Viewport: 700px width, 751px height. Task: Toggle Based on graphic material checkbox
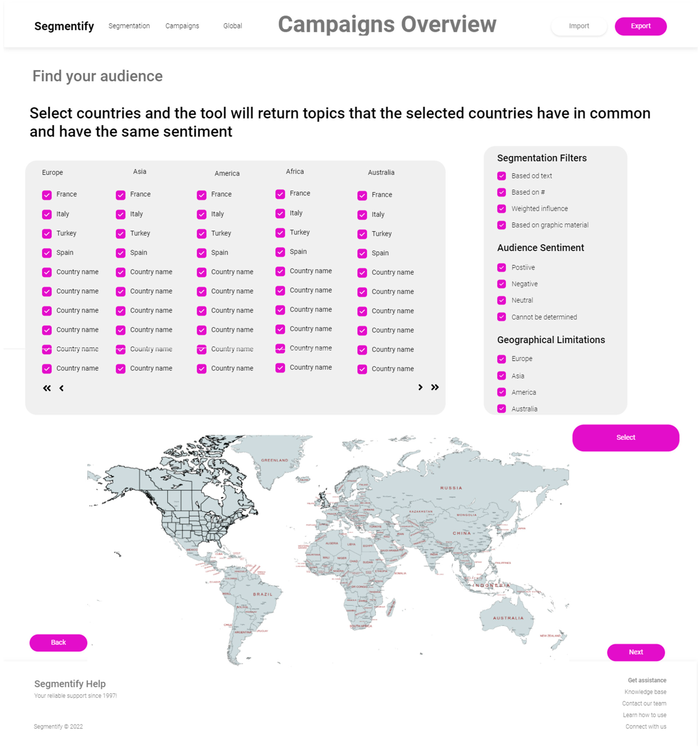point(501,225)
